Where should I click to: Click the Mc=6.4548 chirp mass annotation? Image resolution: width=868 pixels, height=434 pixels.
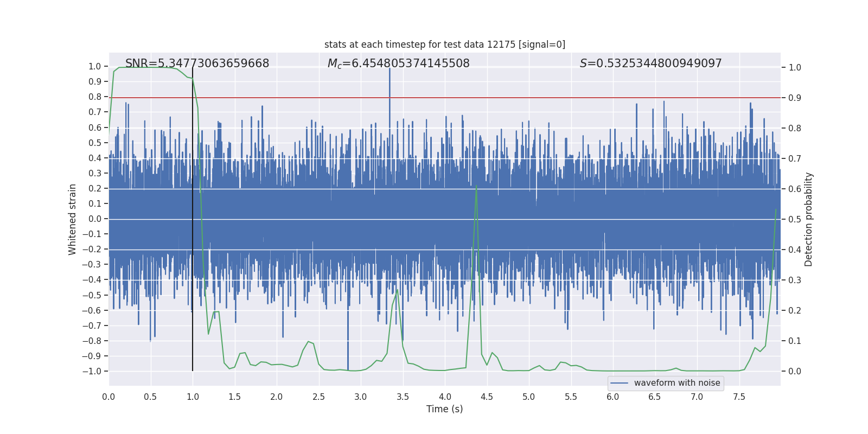pos(398,63)
